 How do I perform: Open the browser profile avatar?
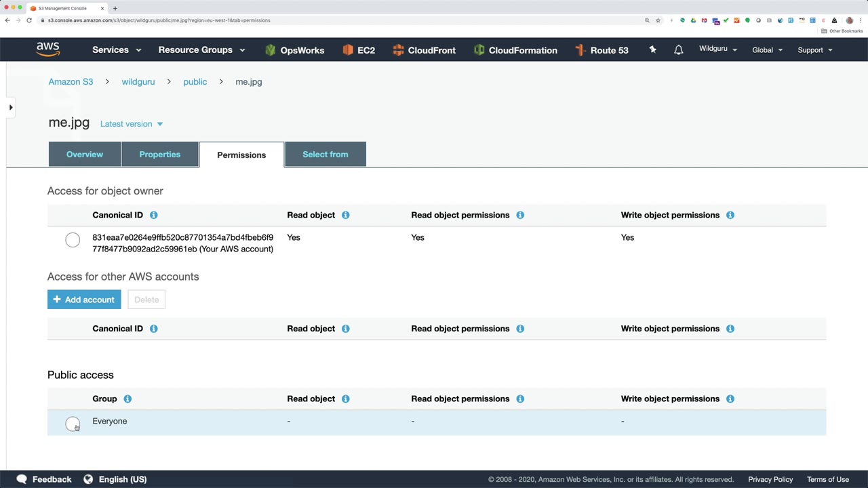point(849,20)
